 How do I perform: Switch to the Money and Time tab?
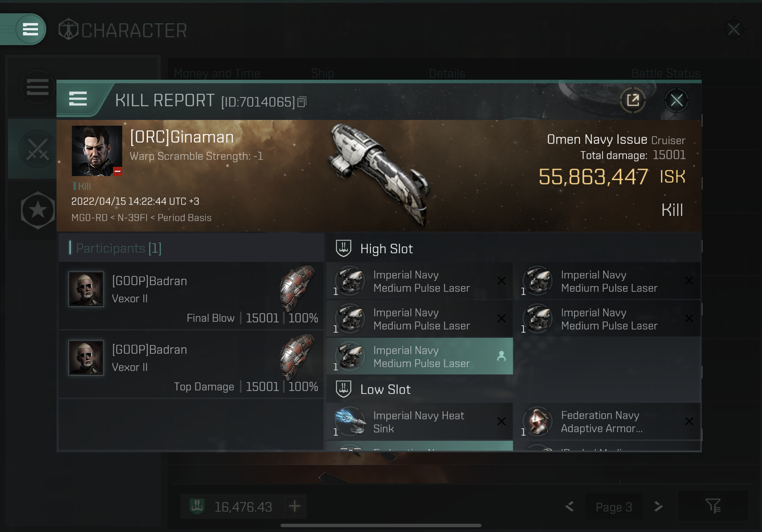tap(217, 73)
